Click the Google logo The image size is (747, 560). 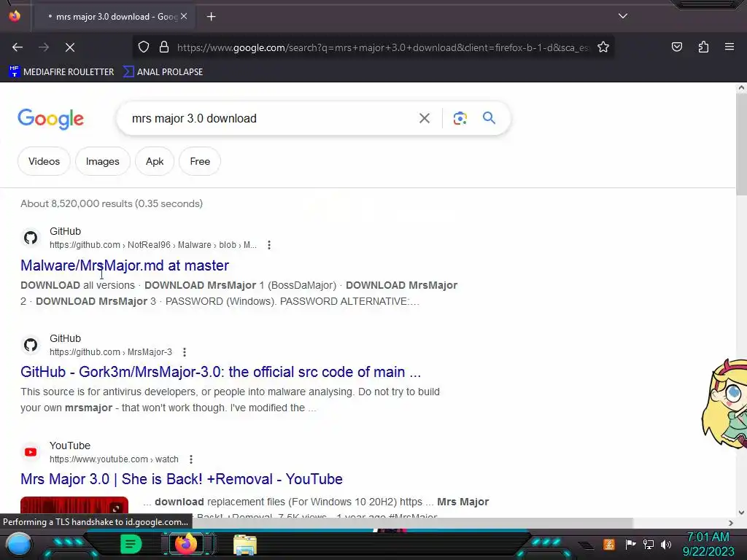pyautogui.click(x=50, y=119)
